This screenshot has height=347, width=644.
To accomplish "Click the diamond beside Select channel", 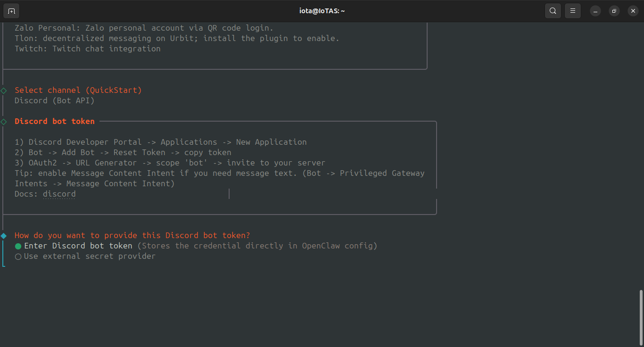I will pyautogui.click(x=4, y=91).
